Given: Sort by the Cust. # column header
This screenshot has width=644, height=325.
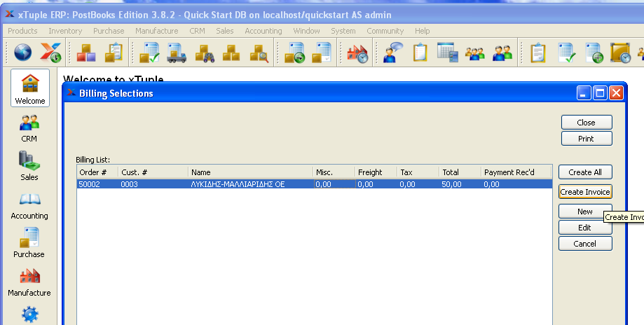Looking at the screenshot, I should tap(153, 172).
